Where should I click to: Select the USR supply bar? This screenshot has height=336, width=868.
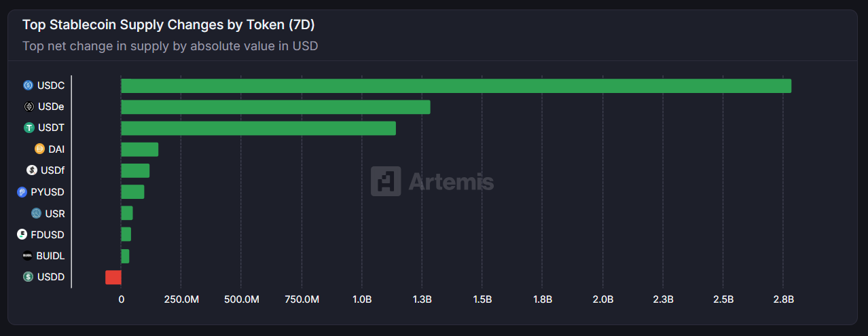point(127,213)
